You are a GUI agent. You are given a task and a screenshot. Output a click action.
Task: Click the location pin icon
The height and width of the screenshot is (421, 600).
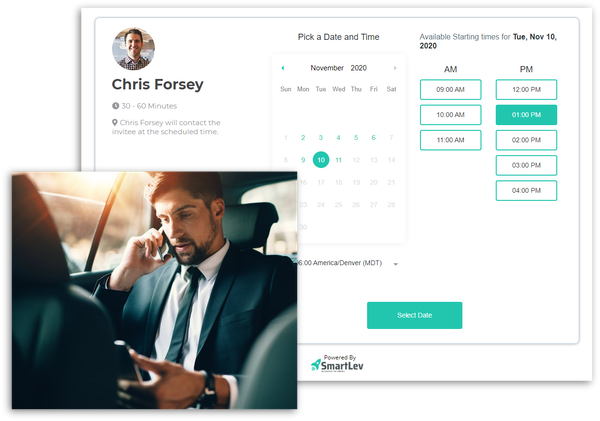pyautogui.click(x=114, y=122)
